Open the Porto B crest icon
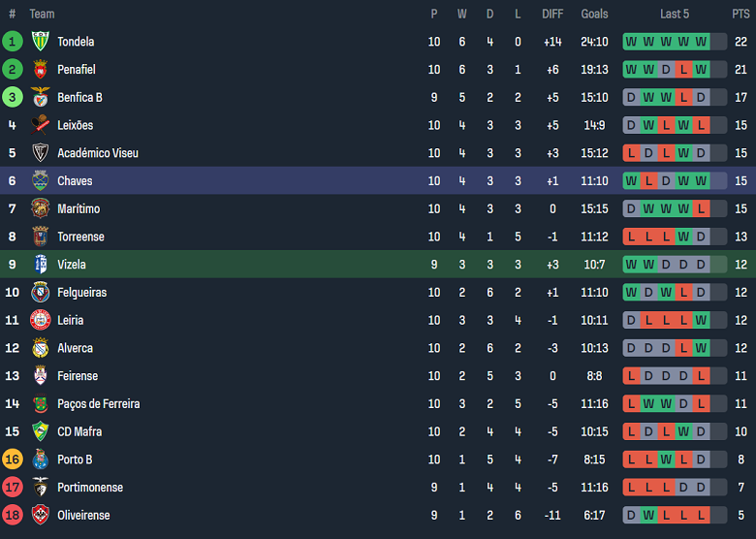This screenshot has height=539, width=756. click(41, 460)
